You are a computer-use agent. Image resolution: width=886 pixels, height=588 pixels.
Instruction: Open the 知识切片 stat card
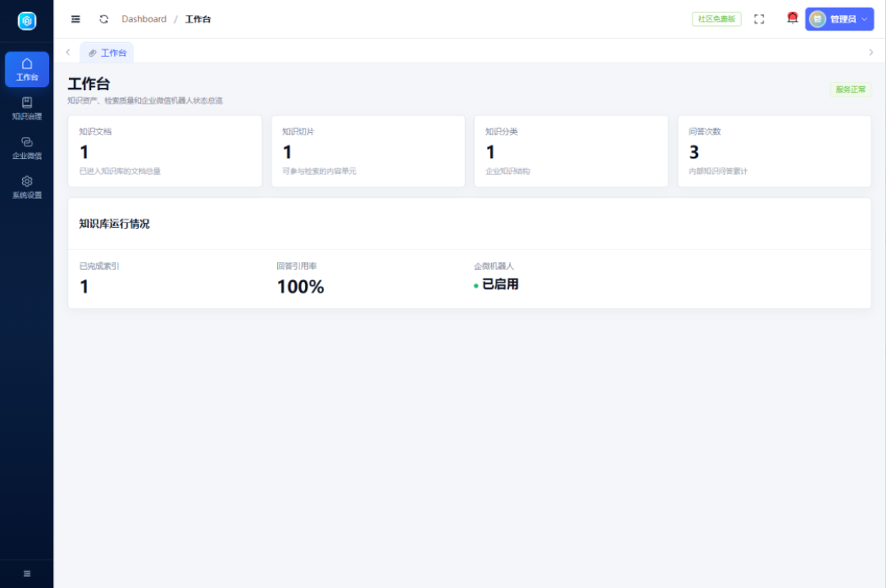pos(368,151)
